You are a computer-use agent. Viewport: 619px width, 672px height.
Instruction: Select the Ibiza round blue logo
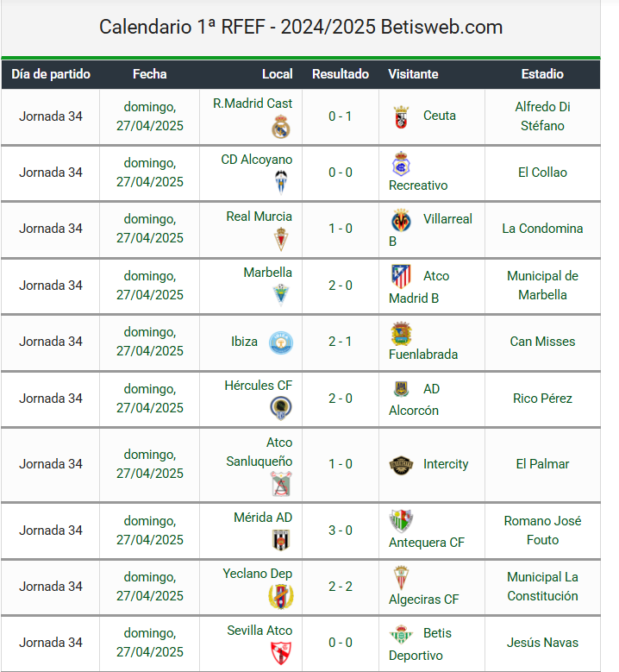pos(281,342)
